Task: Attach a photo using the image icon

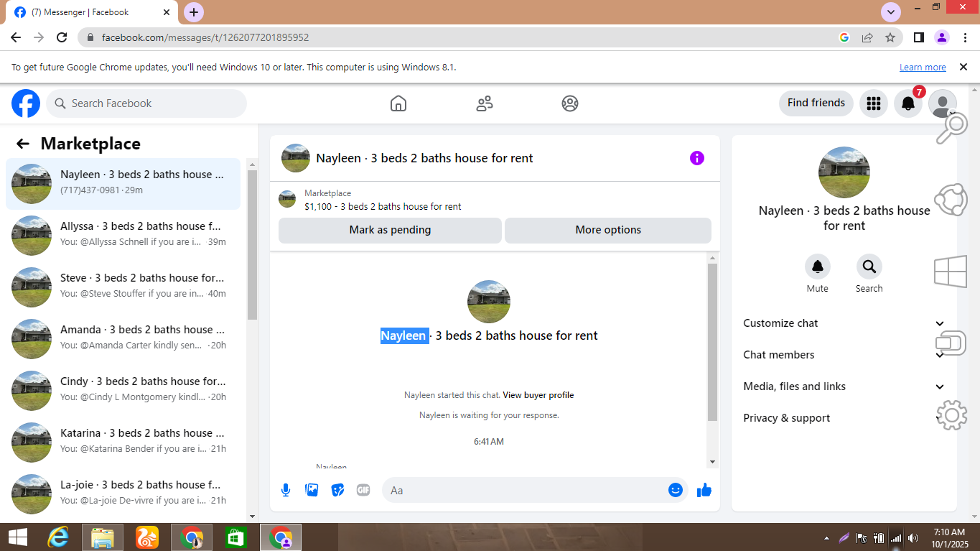Action: pyautogui.click(x=312, y=490)
